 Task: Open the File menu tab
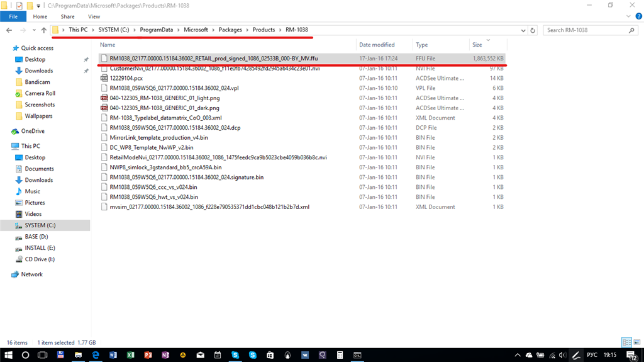pyautogui.click(x=13, y=16)
